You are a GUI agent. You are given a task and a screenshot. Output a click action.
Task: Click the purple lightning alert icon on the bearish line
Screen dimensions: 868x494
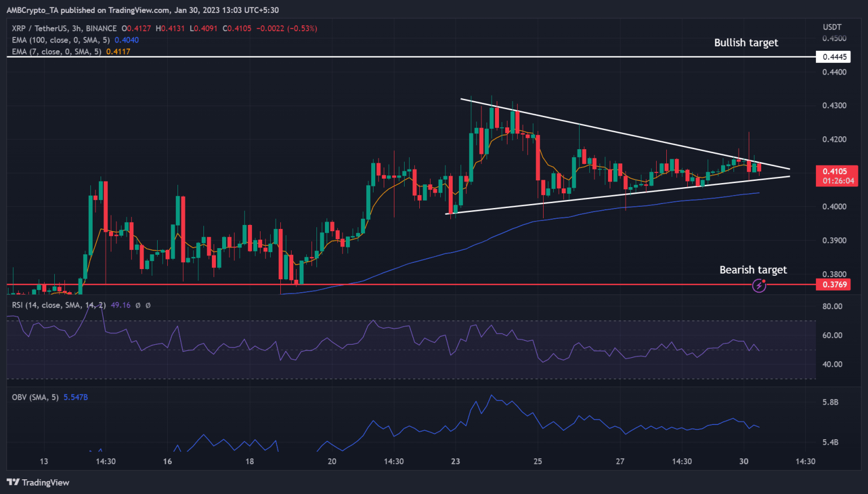pos(759,285)
